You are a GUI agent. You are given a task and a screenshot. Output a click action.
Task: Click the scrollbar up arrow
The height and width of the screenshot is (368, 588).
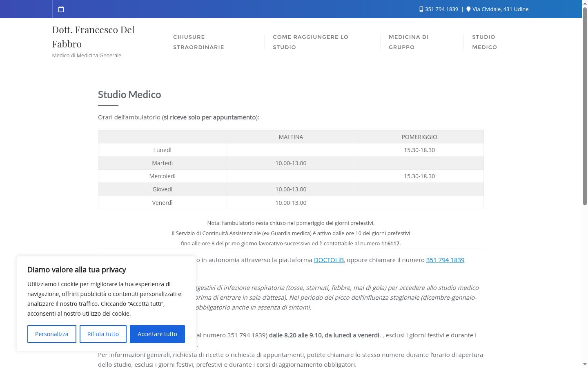pyautogui.click(x=585, y=3)
